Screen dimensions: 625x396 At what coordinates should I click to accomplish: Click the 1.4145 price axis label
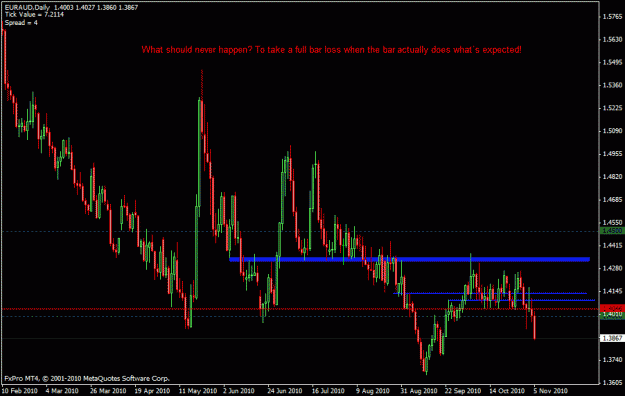click(x=613, y=291)
